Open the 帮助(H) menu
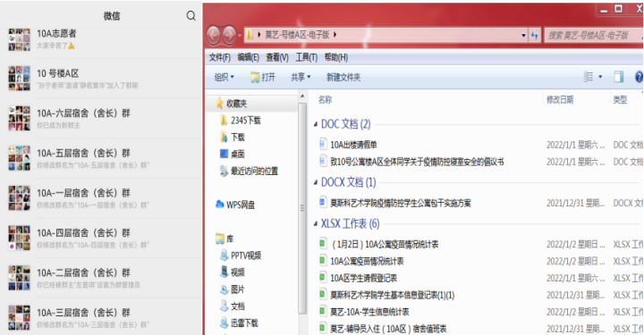The width and height of the screenshot is (644, 335). click(x=336, y=57)
